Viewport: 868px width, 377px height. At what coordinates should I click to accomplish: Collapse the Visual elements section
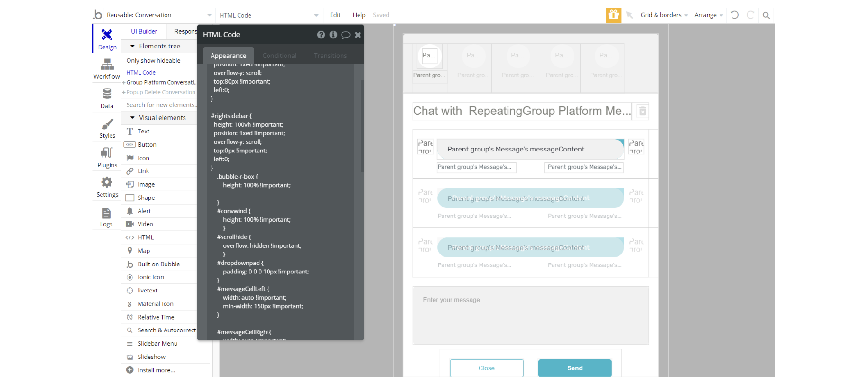(133, 118)
